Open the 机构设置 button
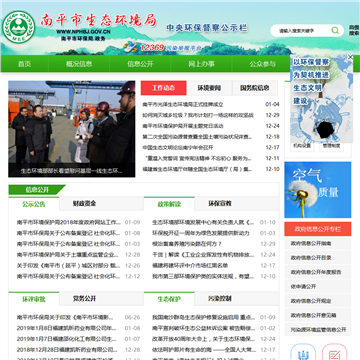 (302, 146)
